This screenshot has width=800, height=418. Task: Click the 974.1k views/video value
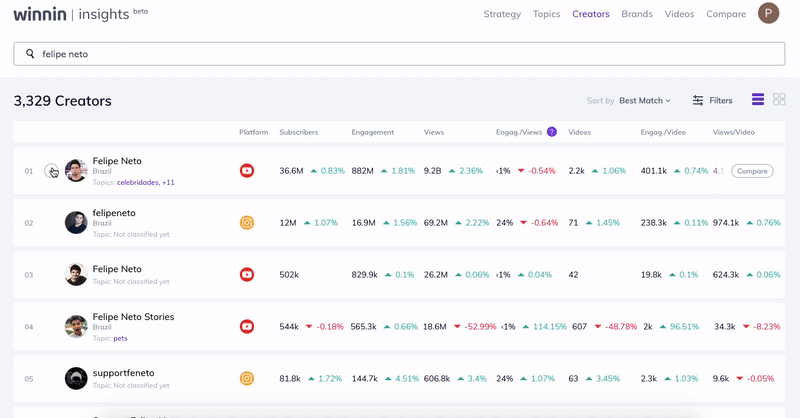pos(726,223)
